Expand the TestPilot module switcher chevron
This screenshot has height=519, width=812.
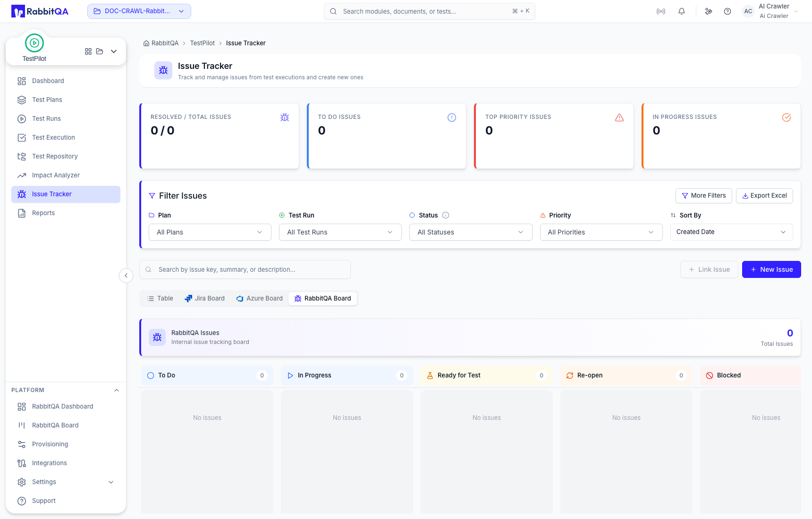point(114,51)
